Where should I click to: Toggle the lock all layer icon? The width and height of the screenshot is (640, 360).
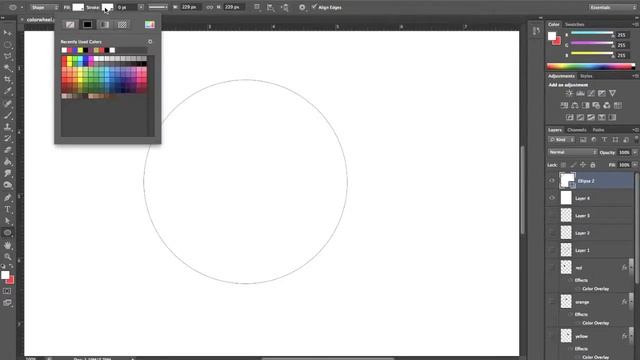593,165
